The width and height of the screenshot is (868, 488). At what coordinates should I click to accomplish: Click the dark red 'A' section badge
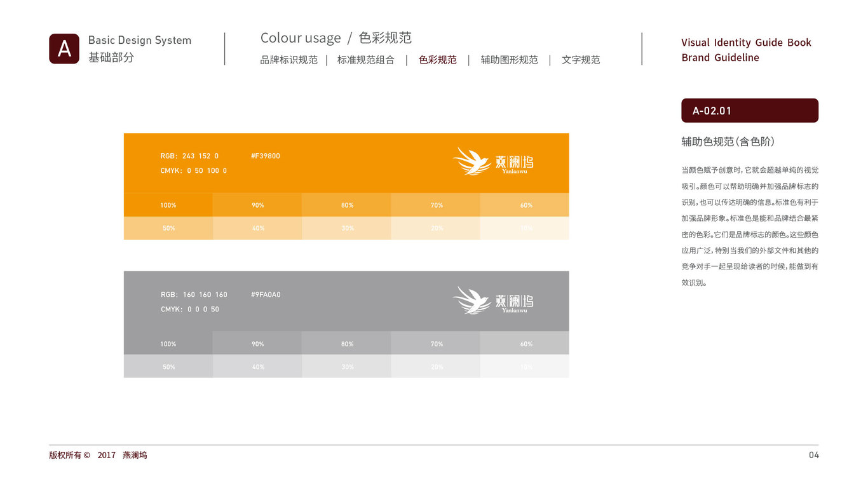64,49
